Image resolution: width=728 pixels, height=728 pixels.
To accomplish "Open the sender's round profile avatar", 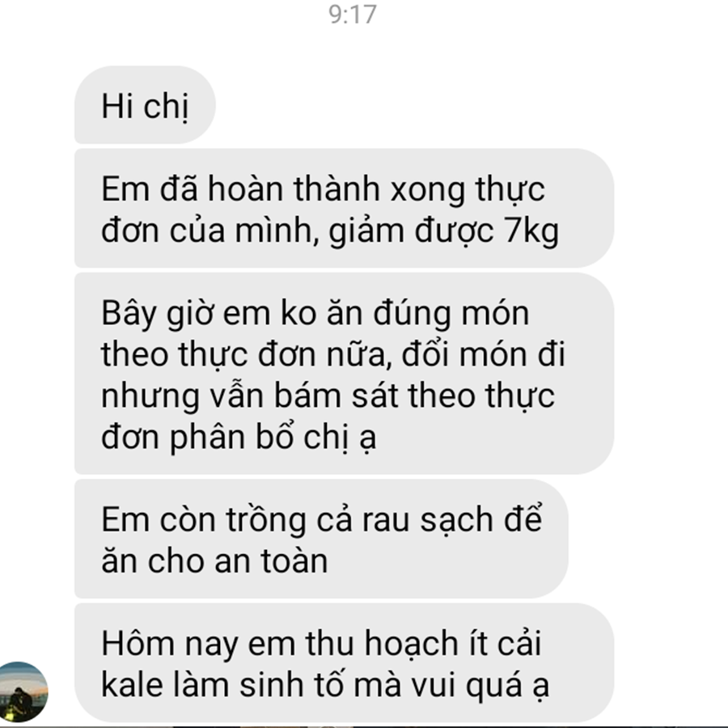I will point(23,692).
